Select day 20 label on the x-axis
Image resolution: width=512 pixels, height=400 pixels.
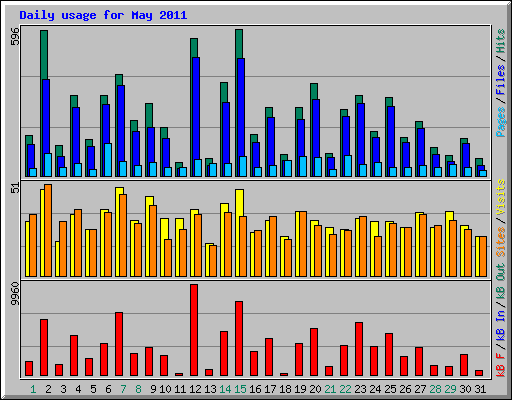315,389
